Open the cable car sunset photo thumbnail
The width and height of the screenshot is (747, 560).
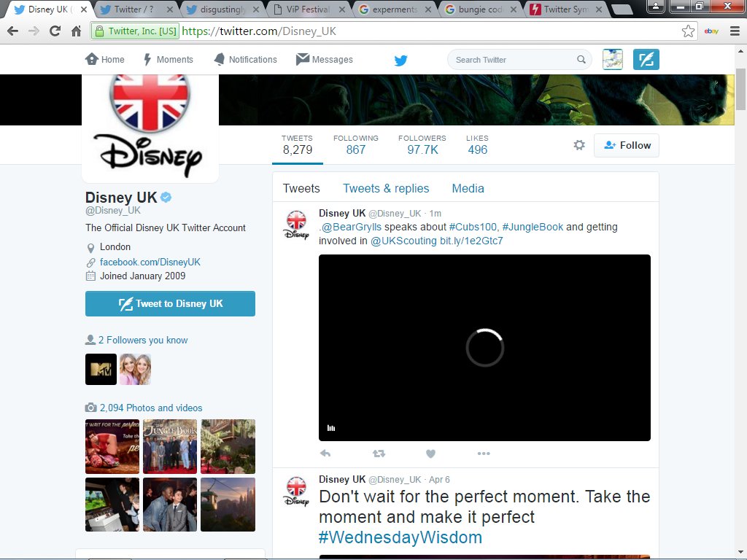(x=228, y=505)
